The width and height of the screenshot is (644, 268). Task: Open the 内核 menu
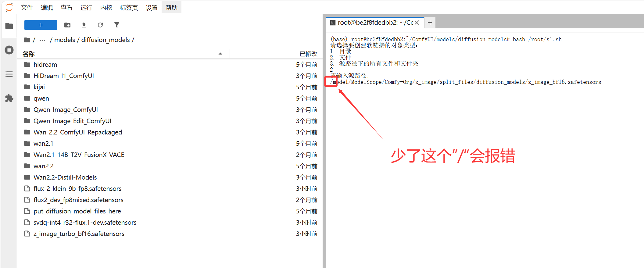coord(106,8)
